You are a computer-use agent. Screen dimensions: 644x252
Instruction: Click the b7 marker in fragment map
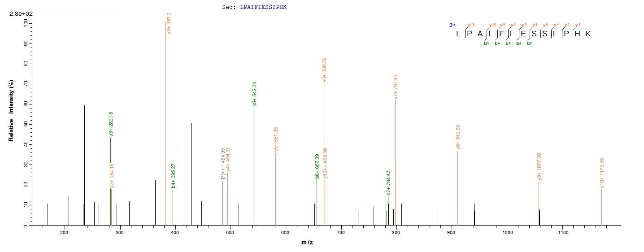click(x=529, y=43)
